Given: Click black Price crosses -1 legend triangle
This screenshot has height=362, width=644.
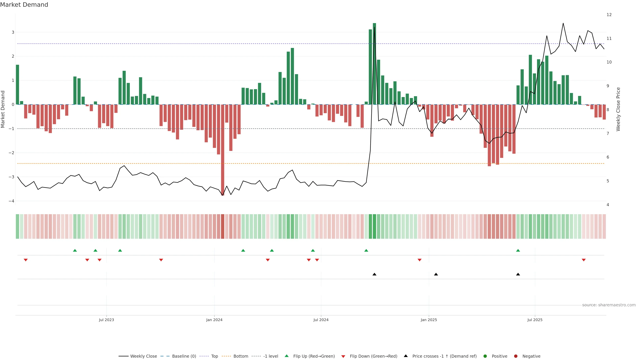Looking at the screenshot, I should [x=406, y=356].
